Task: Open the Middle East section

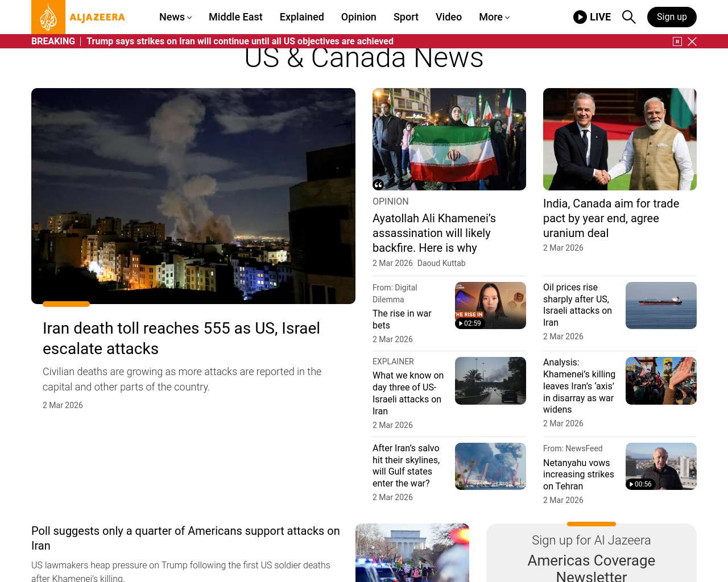Action: (x=235, y=17)
